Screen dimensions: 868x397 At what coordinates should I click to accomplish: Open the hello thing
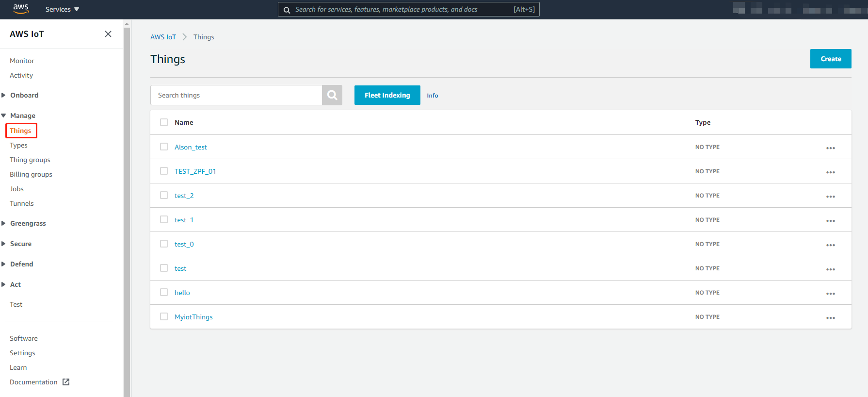182,293
